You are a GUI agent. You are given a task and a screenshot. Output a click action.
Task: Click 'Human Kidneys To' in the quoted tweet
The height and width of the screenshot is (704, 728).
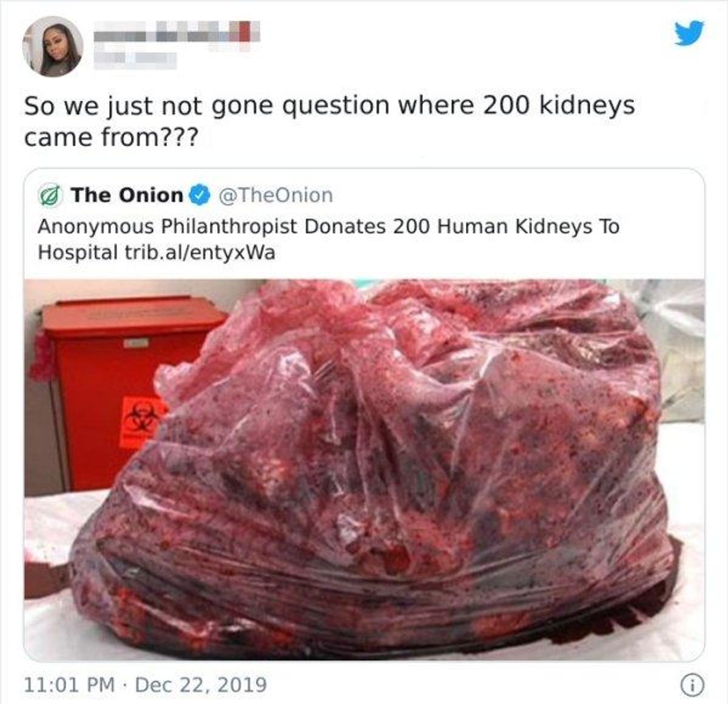pos(528,227)
